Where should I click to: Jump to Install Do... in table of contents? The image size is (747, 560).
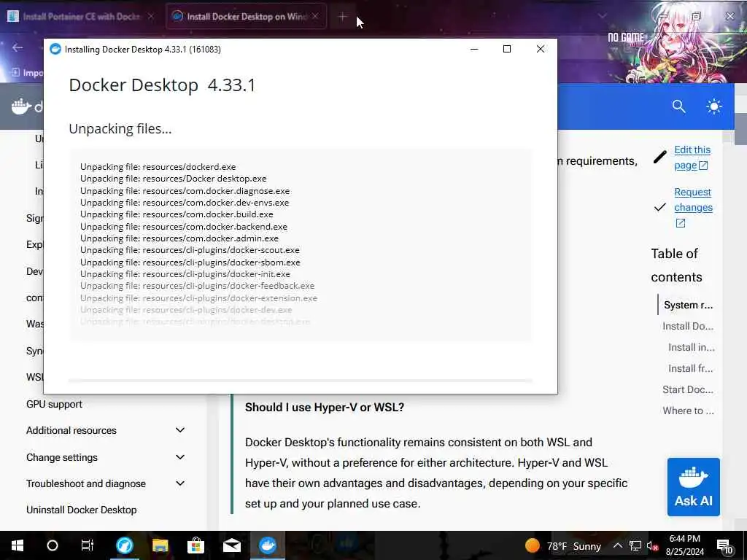coord(688,326)
